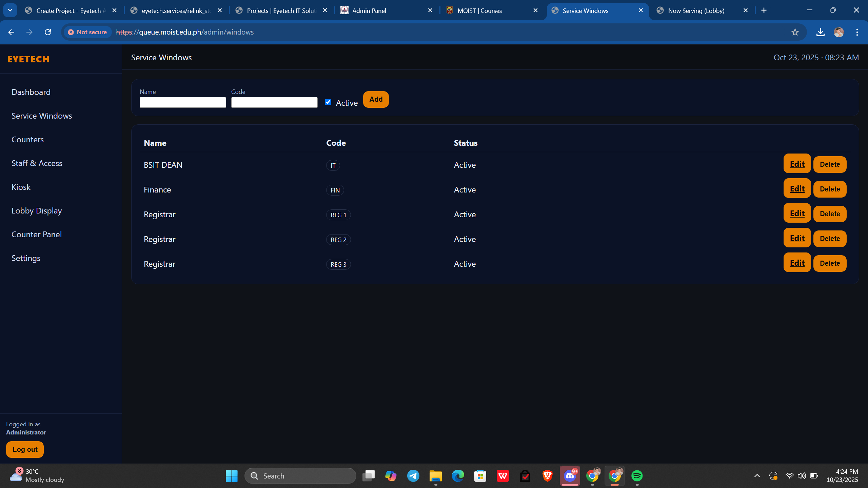Show hidden system tray icons
The width and height of the screenshot is (868, 488).
pyautogui.click(x=757, y=476)
